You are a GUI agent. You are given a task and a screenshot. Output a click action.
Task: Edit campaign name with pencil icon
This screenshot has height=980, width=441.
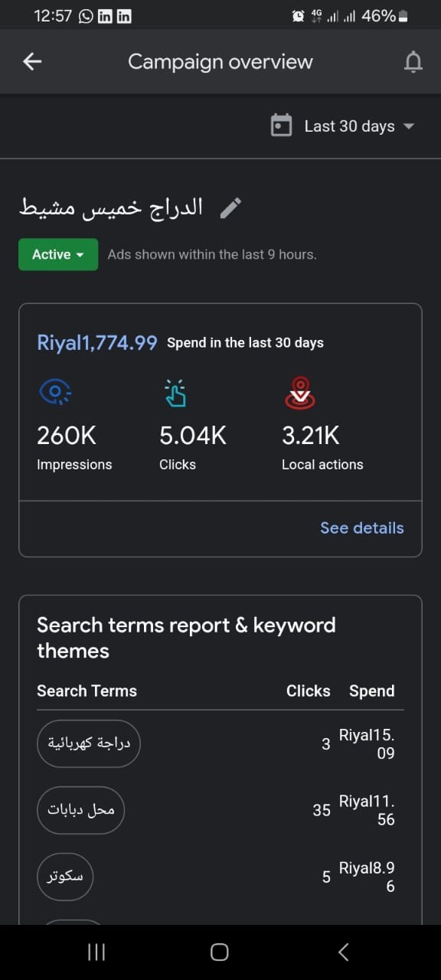click(230, 207)
